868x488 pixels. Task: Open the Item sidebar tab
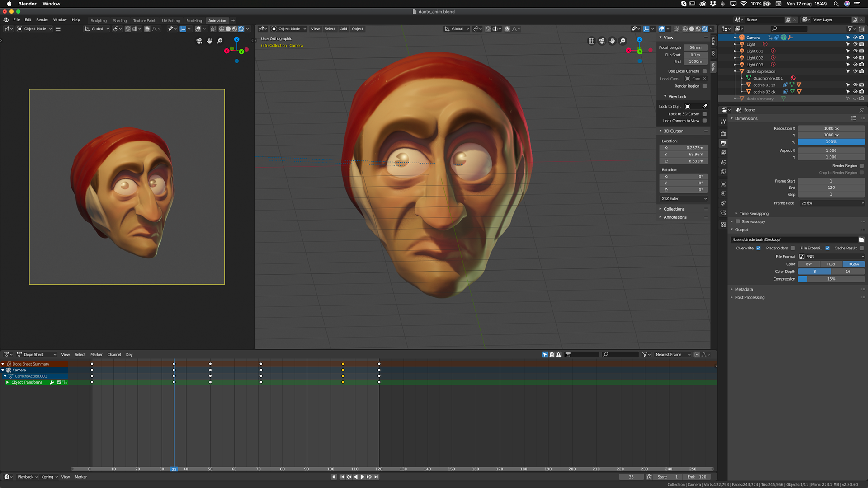point(713,41)
